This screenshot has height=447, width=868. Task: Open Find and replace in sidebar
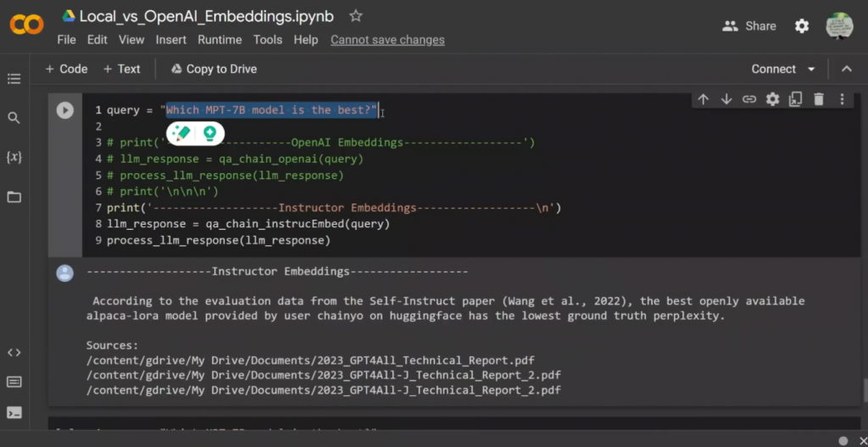pos(14,118)
